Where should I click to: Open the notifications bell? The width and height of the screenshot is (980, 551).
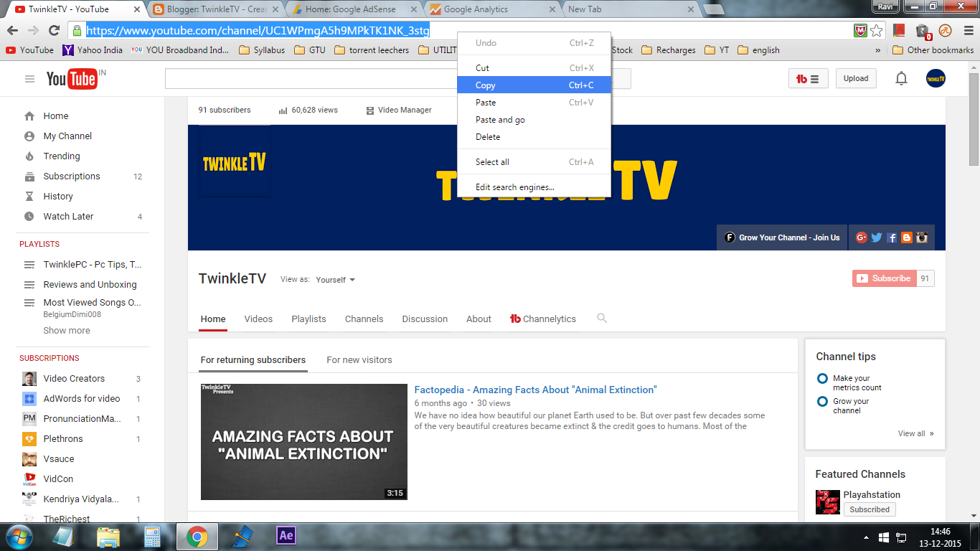coord(902,79)
